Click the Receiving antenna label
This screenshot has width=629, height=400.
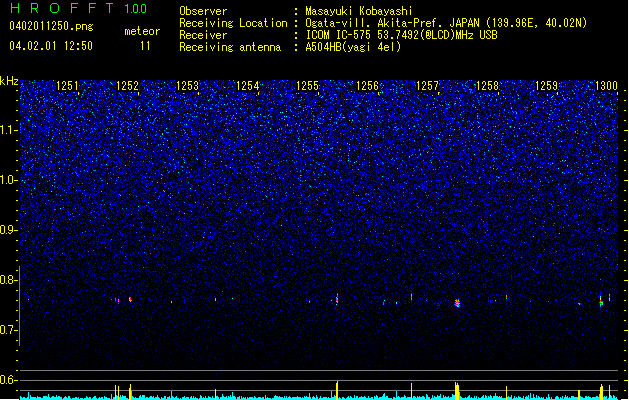pyautogui.click(x=230, y=47)
